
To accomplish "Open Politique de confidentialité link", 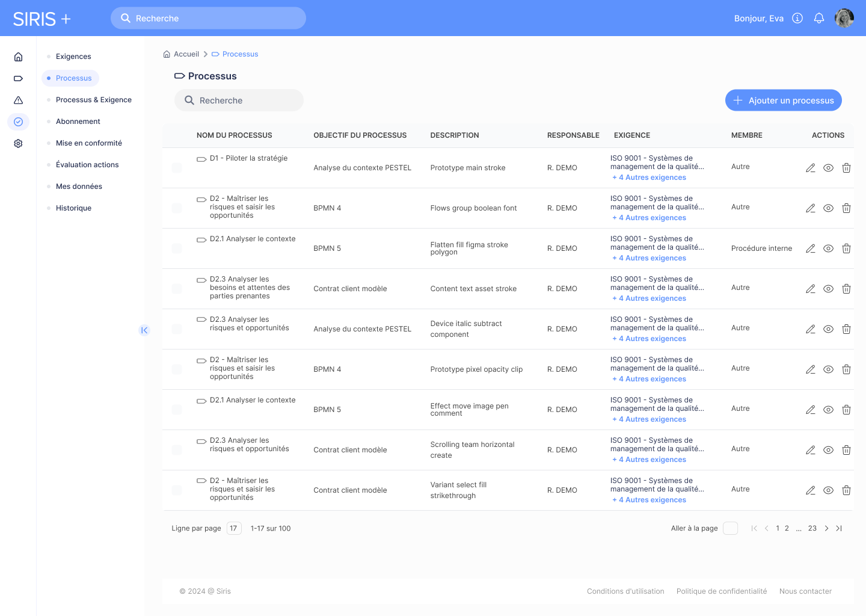I will click(721, 591).
